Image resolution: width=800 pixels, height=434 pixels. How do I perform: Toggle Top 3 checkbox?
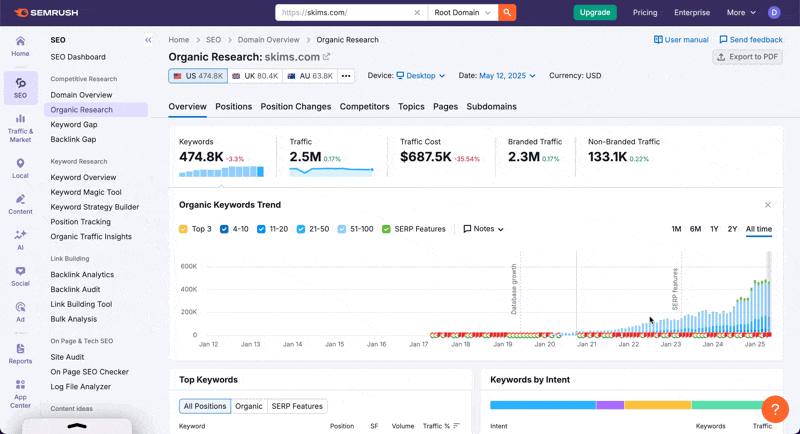tap(183, 229)
